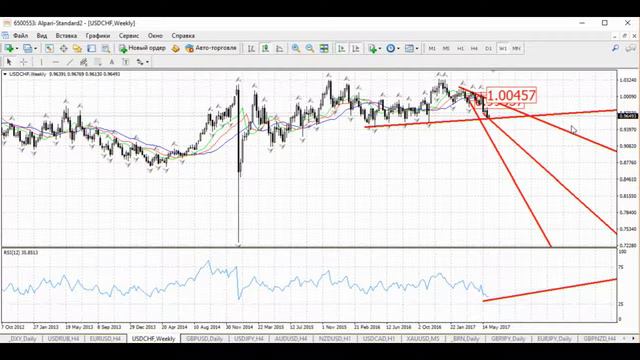This screenshot has width=640, height=360.
Task: Open the Графики menu
Action: click(x=98, y=36)
